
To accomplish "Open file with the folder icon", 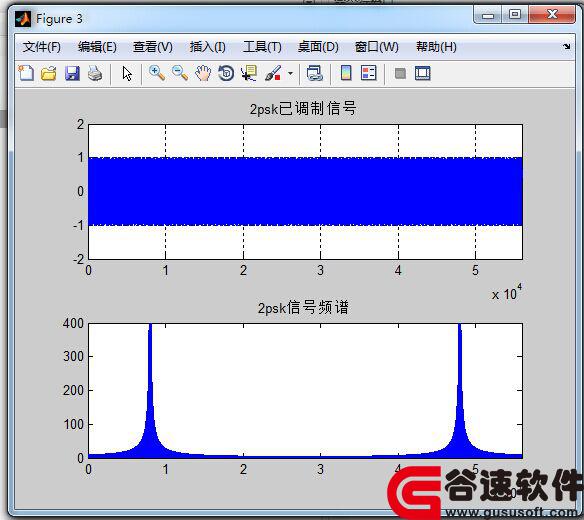I will point(49,73).
